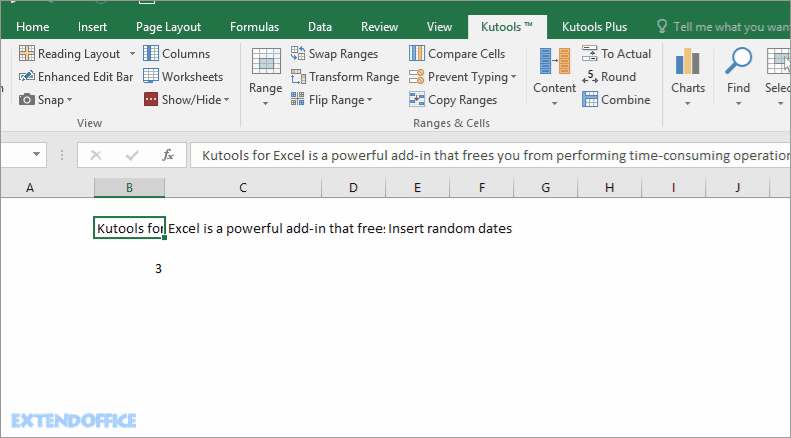This screenshot has height=438, width=791.
Task: Open the Range dropdown arrow
Action: tap(266, 103)
